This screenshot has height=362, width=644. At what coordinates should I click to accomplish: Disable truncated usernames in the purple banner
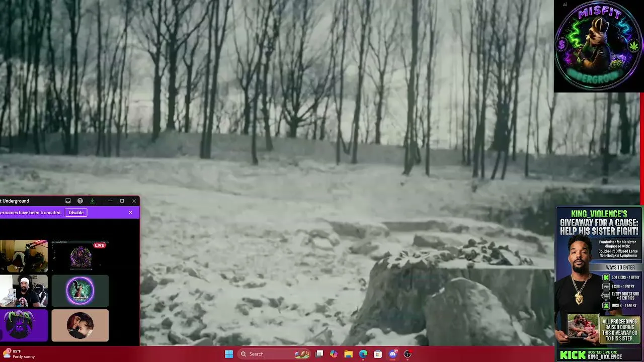[x=76, y=213]
